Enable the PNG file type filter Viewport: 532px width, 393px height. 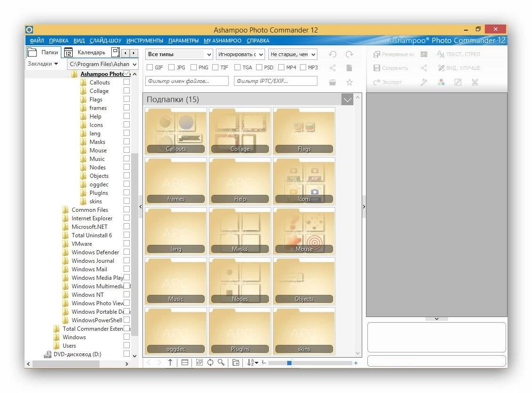click(x=193, y=67)
